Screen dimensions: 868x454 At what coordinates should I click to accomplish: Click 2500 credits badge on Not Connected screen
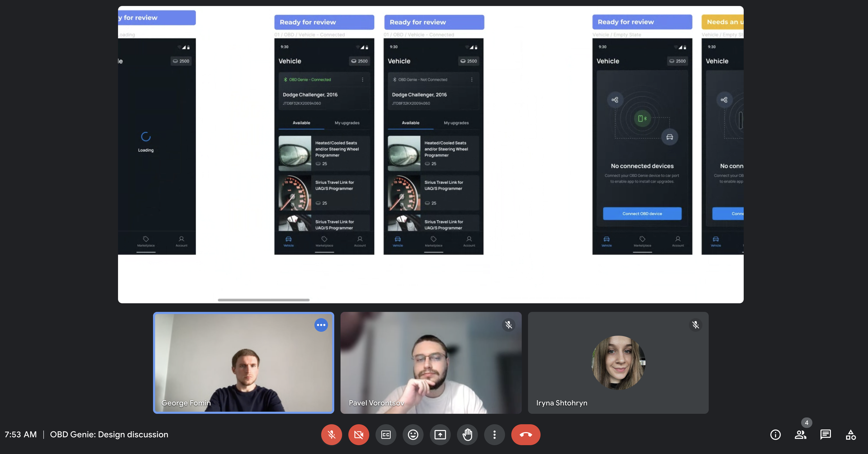(469, 61)
